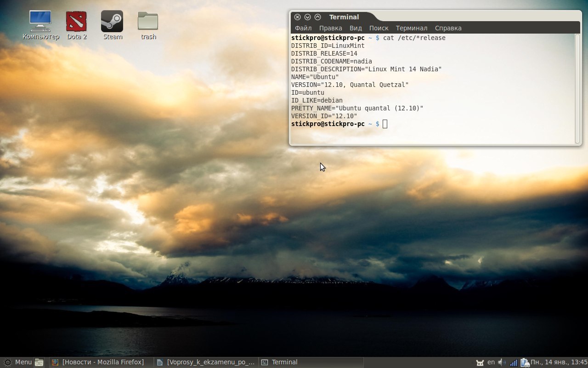This screenshot has height=368, width=588.
Task: Click the NAME="Ubuntu" line
Action: click(315, 77)
